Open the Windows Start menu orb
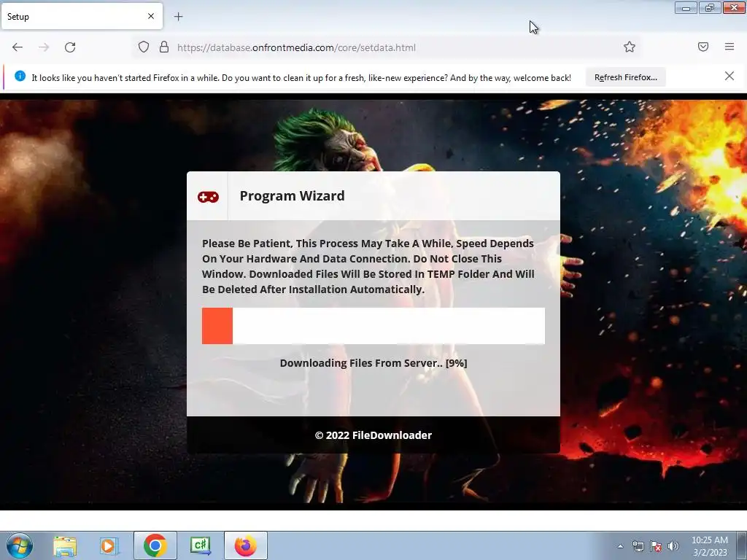This screenshot has width=747, height=560. click(20, 545)
